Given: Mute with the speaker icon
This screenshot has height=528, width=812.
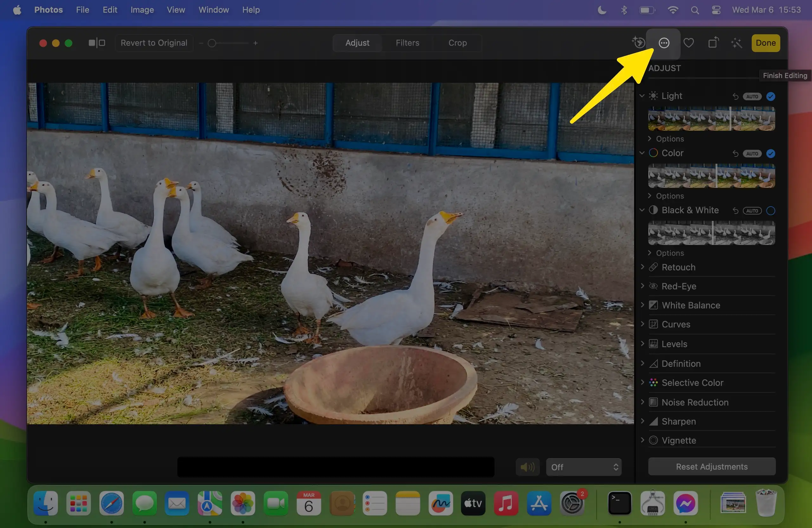Looking at the screenshot, I should coord(527,466).
